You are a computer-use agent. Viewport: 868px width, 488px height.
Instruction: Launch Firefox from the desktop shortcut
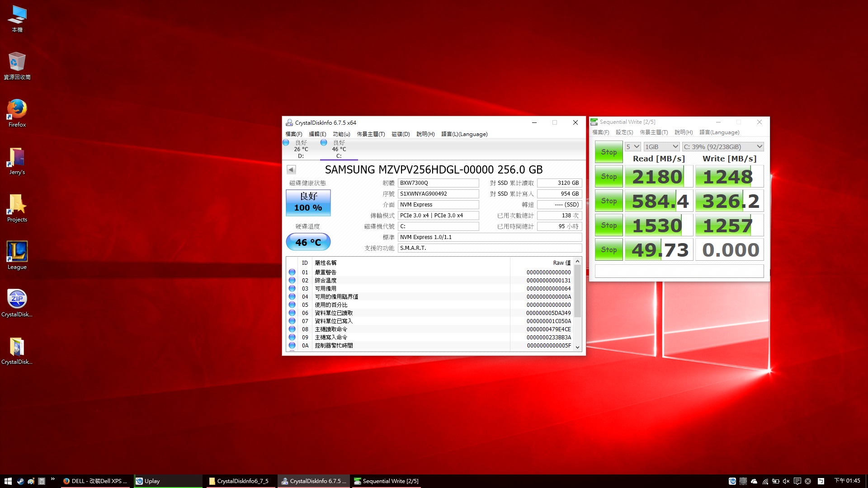coord(17,113)
